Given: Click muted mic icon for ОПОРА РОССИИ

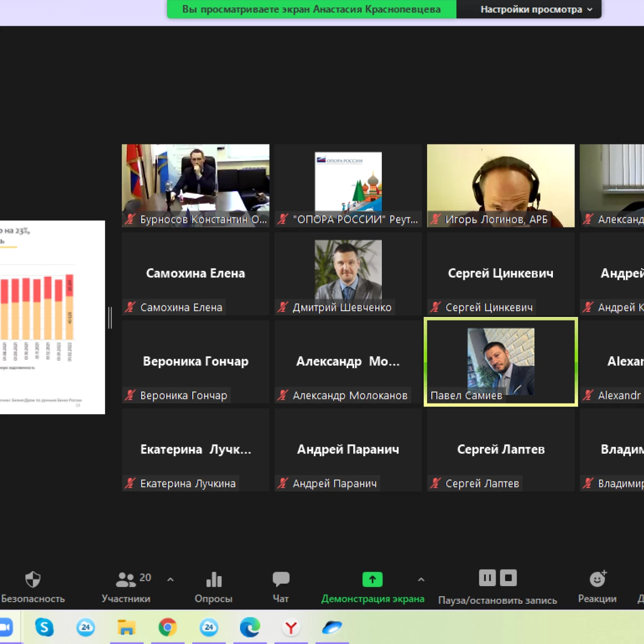Looking at the screenshot, I should coord(283,219).
